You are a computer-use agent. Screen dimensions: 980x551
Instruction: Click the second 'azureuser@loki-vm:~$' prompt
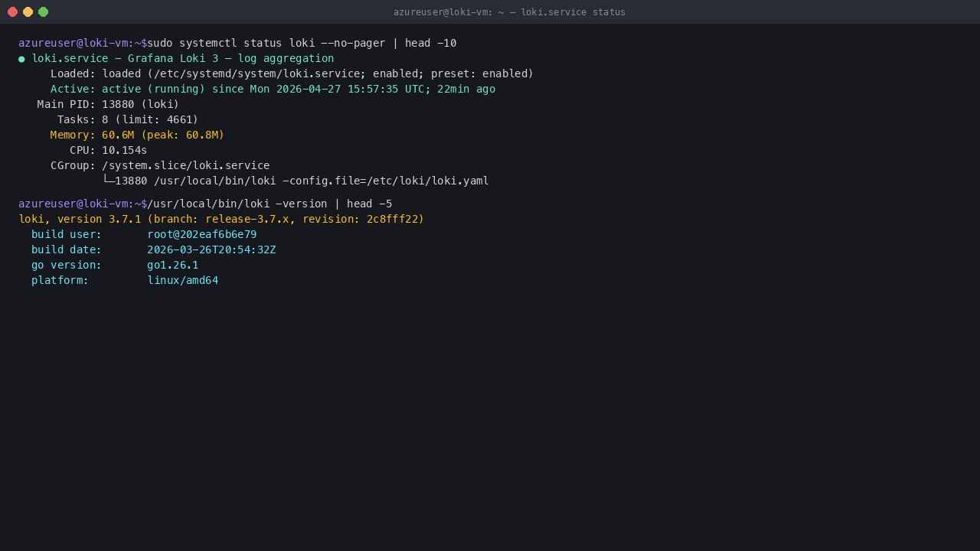(83, 204)
